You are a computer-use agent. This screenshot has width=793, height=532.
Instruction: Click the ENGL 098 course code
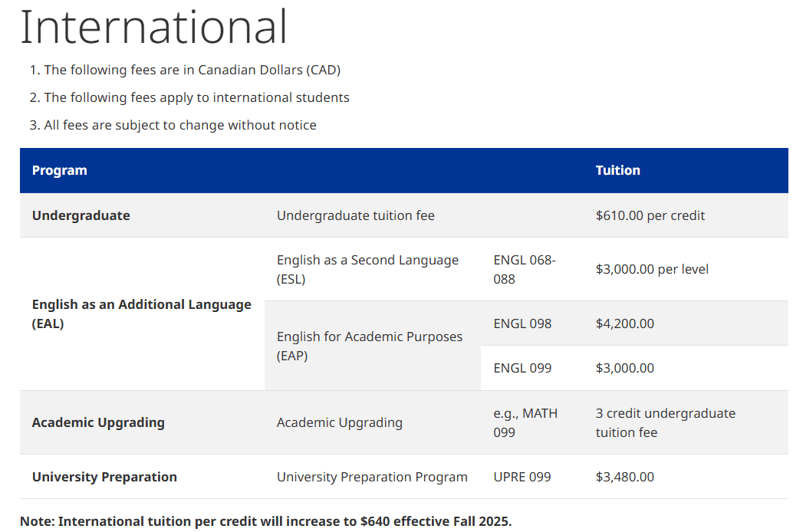[x=522, y=323]
